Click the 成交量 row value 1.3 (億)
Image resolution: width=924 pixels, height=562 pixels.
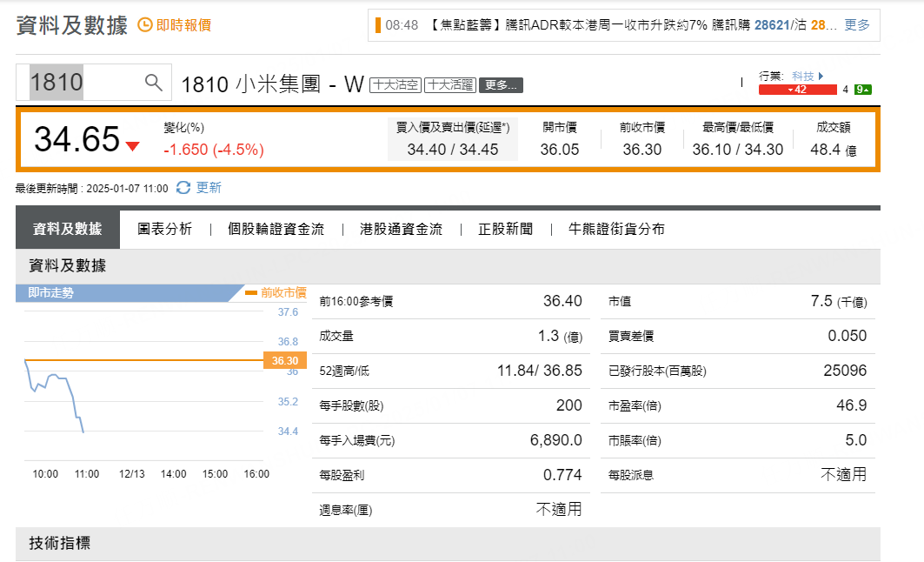click(x=560, y=336)
